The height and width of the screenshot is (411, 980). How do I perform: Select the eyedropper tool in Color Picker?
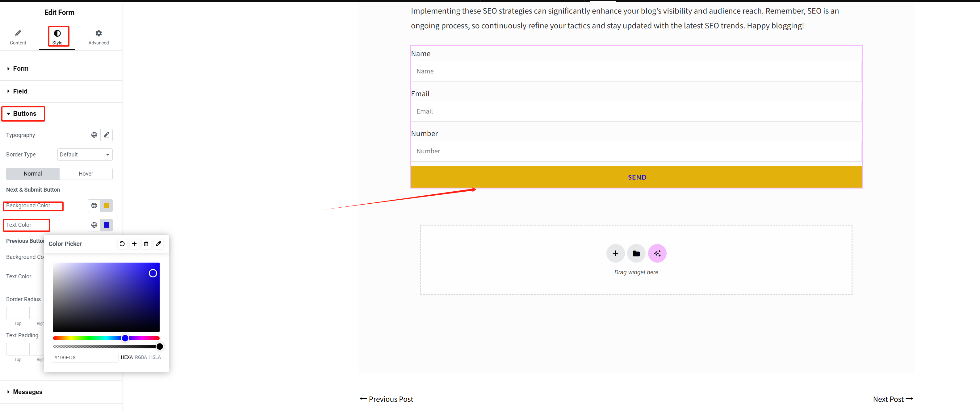[x=159, y=244]
